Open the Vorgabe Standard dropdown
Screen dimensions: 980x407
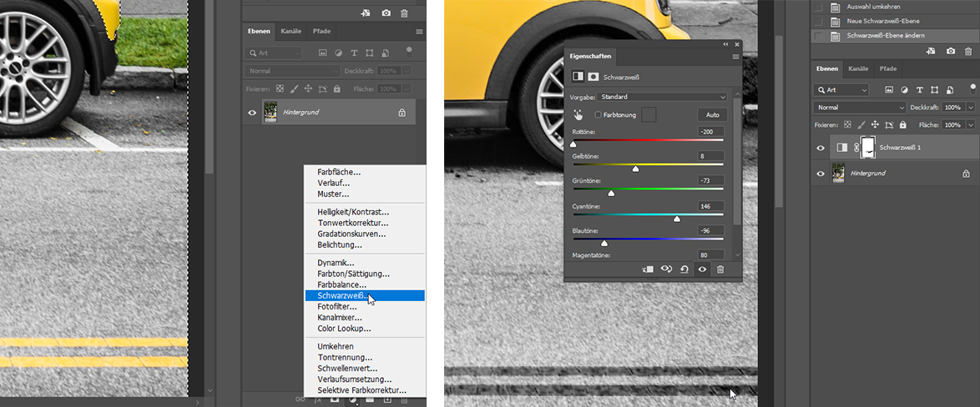pyautogui.click(x=662, y=97)
